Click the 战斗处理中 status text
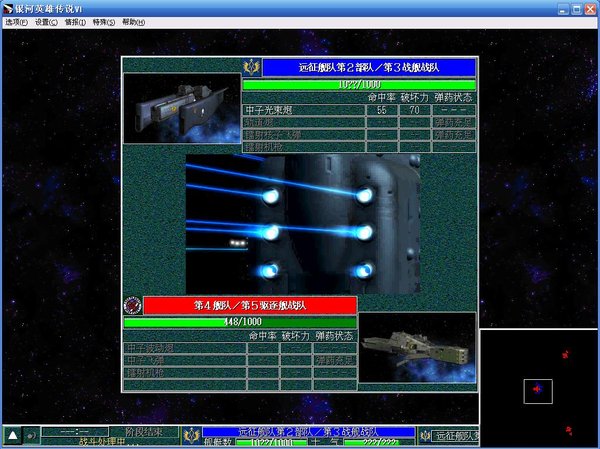Screen dimensions: 600x449 tap(102, 441)
